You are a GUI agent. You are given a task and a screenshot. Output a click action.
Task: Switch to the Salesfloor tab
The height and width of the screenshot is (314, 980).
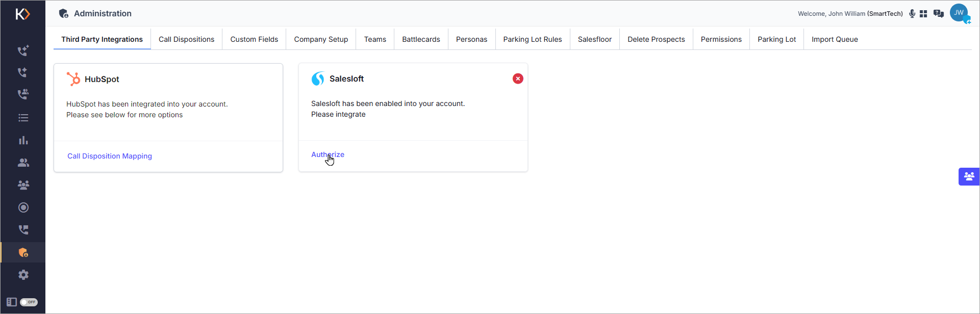[x=595, y=39]
